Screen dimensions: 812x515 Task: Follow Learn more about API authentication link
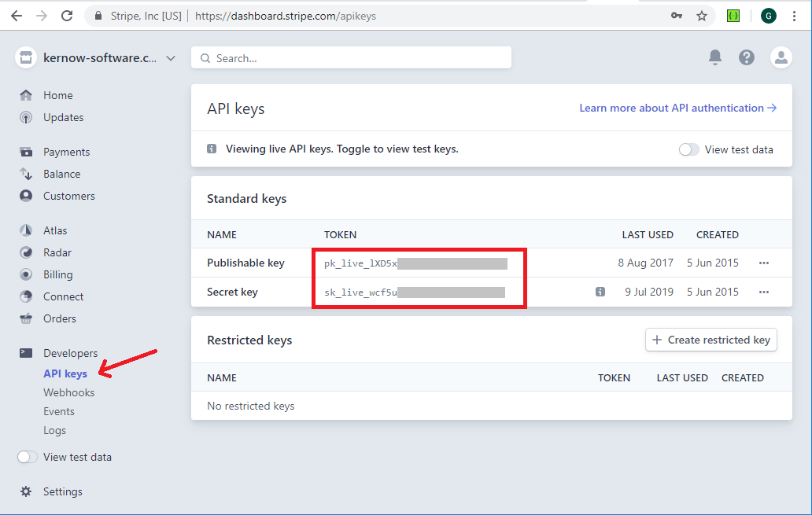pyautogui.click(x=677, y=108)
